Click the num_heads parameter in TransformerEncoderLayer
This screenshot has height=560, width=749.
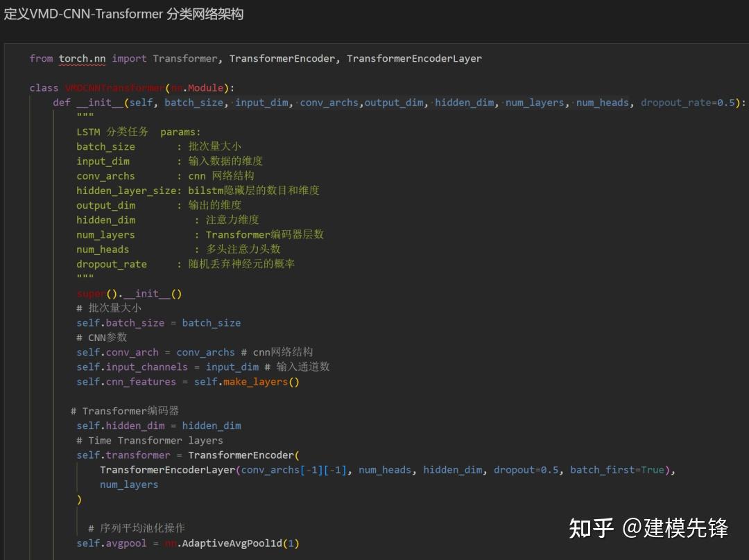[x=385, y=469]
